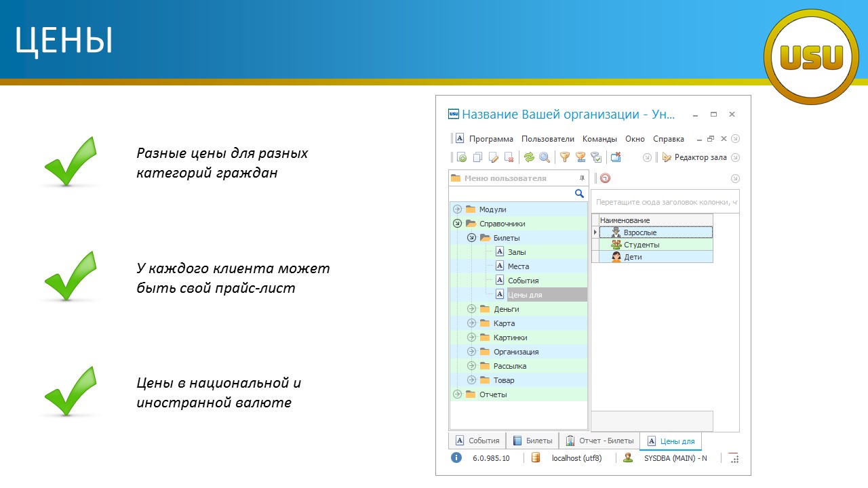Click SYSDBA (MAIN) - N status text
868x488 pixels.
pos(675,458)
